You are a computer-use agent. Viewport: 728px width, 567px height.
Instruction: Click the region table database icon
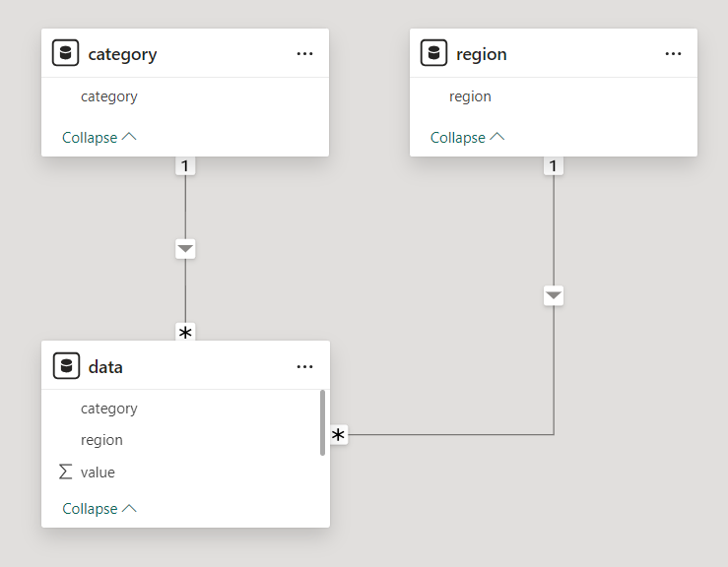point(433,53)
